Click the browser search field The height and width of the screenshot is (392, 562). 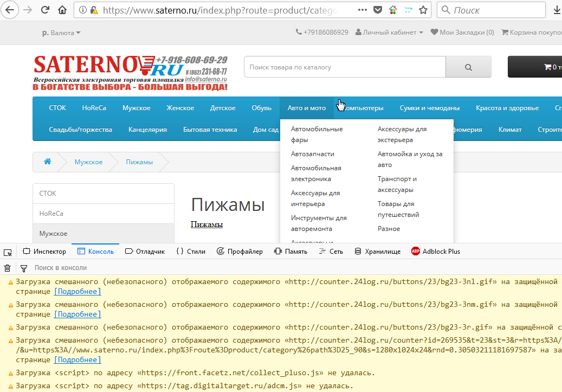(x=491, y=10)
